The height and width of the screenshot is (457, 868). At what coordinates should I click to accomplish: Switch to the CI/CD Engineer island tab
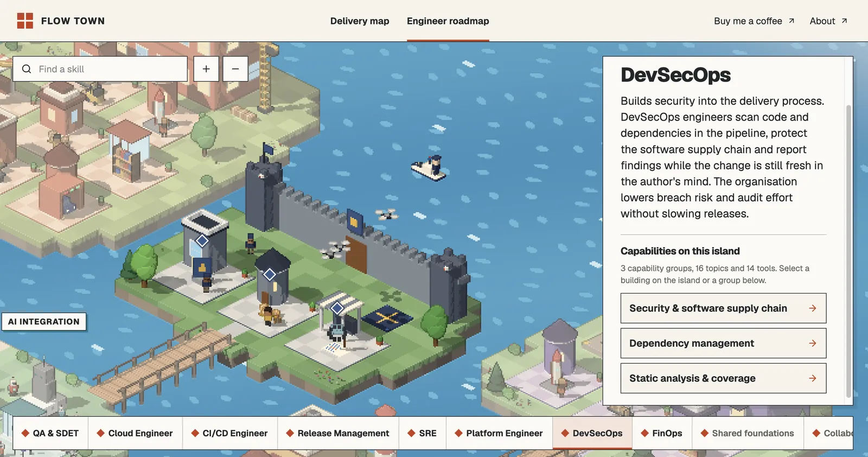pyautogui.click(x=230, y=433)
